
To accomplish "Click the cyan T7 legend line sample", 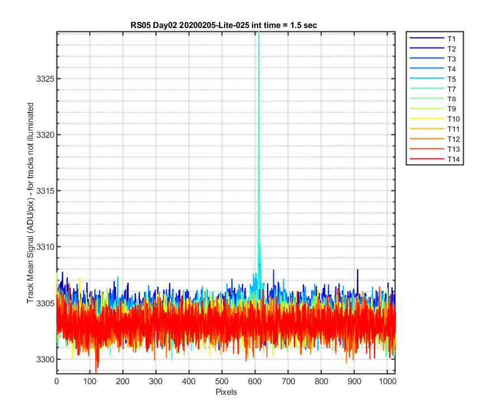I will pos(427,88).
